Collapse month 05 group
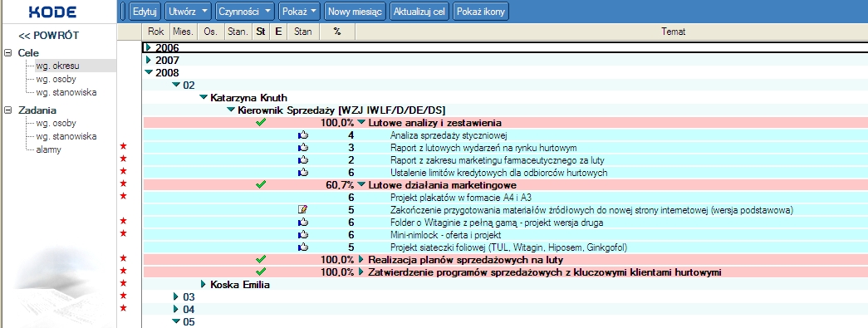 click(x=176, y=321)
